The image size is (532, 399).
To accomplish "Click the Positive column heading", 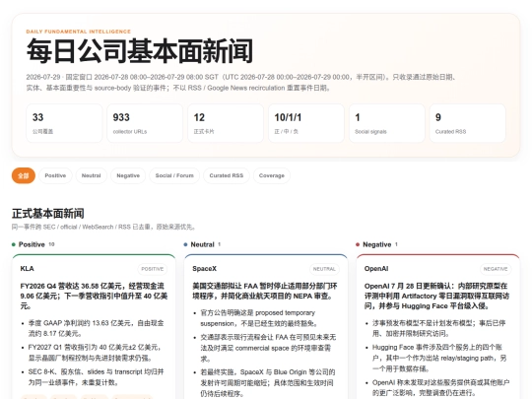I will click(x=32, y=244).
